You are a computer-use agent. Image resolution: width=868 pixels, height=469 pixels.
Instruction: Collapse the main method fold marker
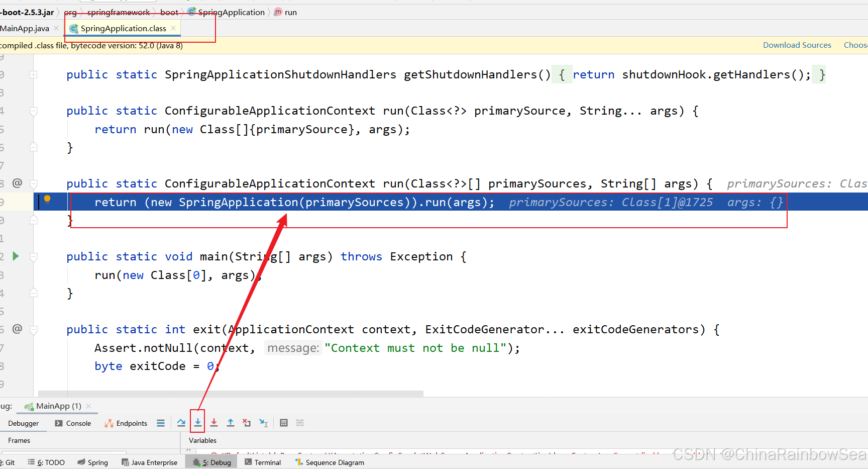(34, 257)
